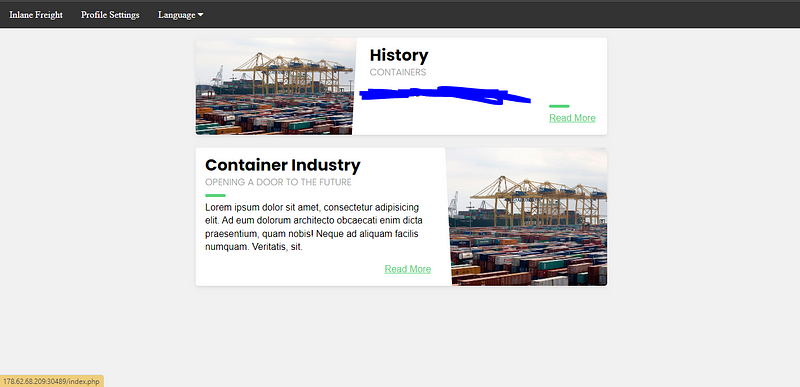Viewport: 800px width, 387px height.
Task: Click the CONTAINERS subtitle text
Action: tap(398, 72)
